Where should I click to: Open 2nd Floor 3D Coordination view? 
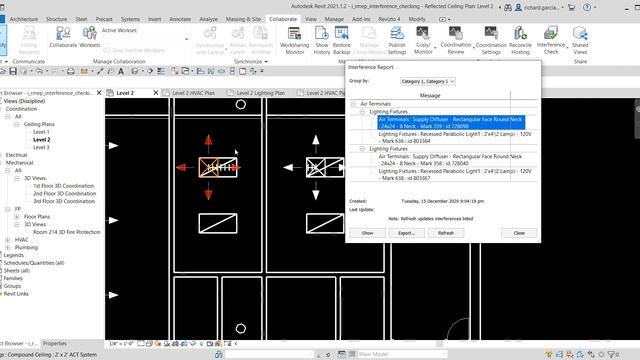[x=64, y=193]
